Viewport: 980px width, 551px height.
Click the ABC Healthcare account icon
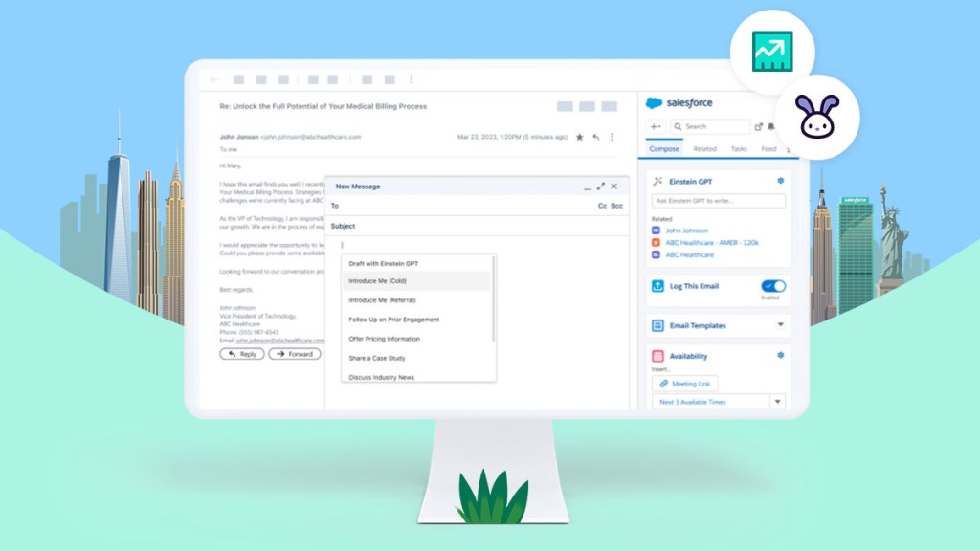tap(658, 254)
